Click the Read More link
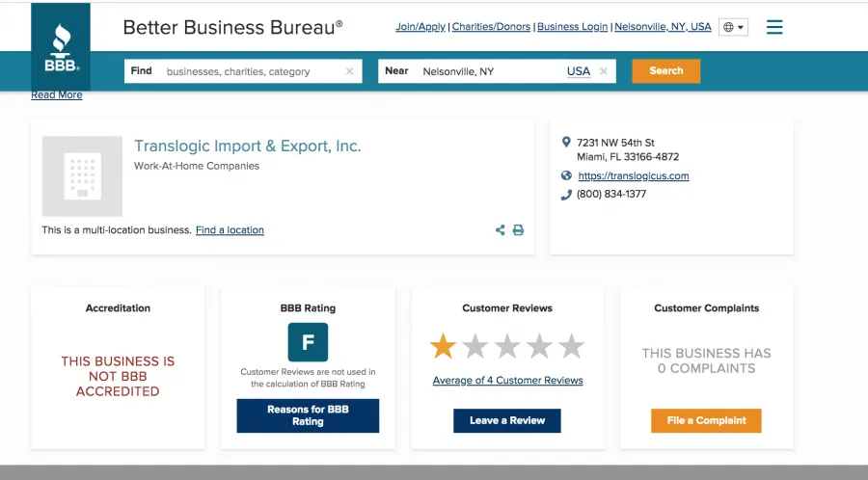 point(57,94)
